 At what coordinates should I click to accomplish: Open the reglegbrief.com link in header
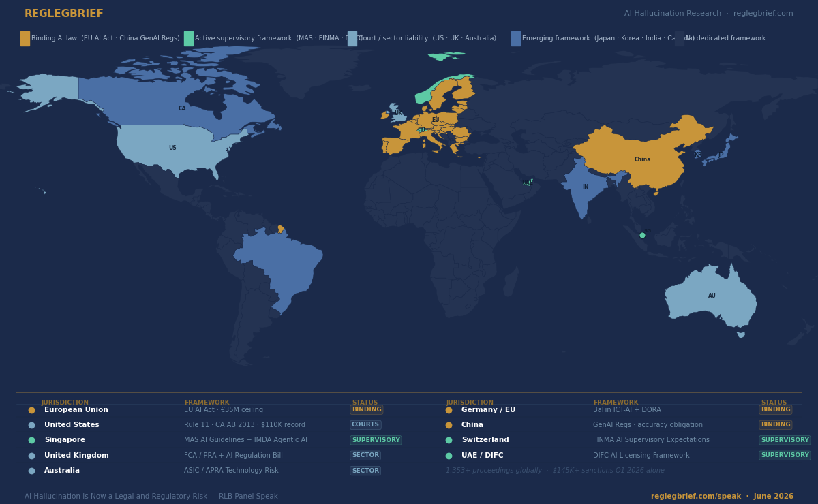click(763, 14)
